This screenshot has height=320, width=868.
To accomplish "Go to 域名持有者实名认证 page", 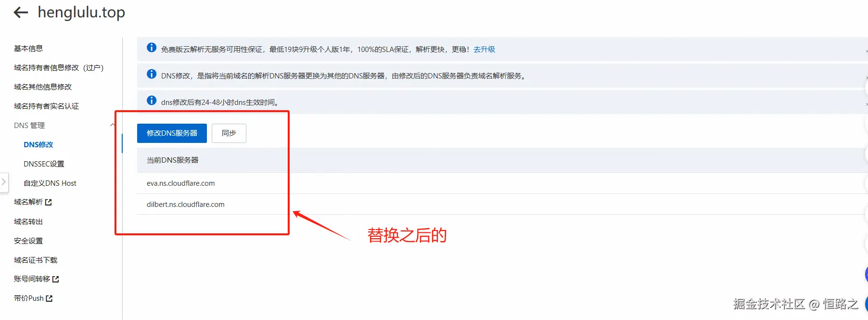I will coord(46,106).
